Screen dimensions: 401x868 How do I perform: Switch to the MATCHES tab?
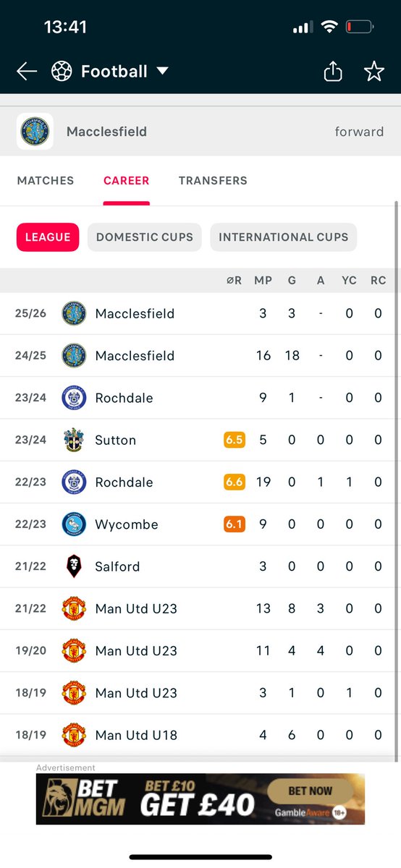[46, 180]
